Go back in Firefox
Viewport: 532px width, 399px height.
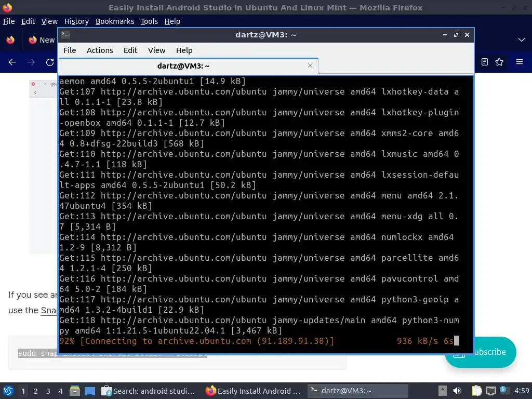(12, 62)
